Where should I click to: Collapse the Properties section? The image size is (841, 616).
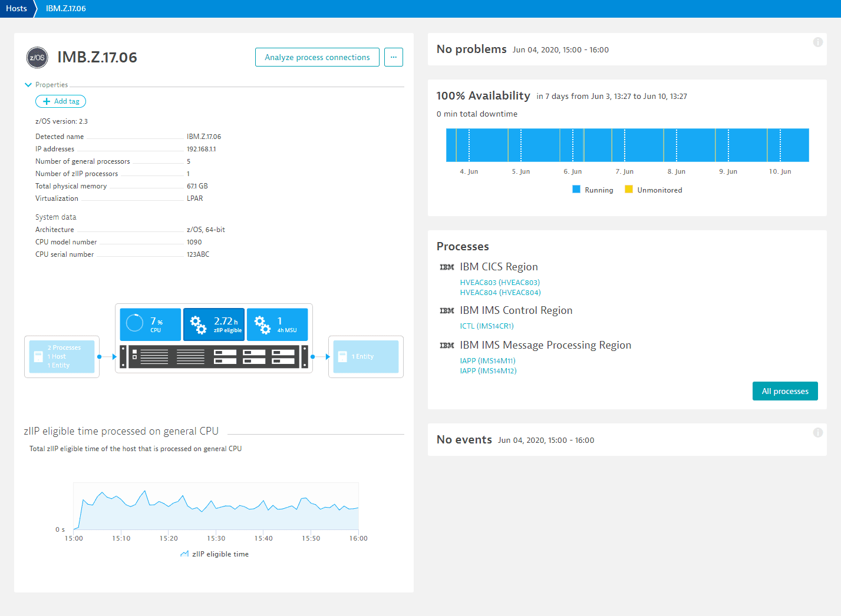[28, 85]
